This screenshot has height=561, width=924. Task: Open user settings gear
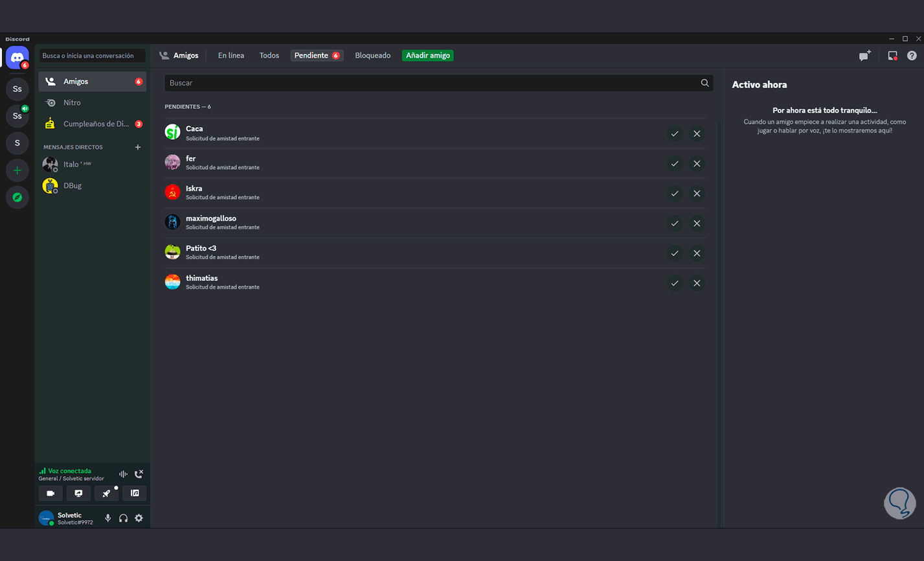tap(139, 518)
